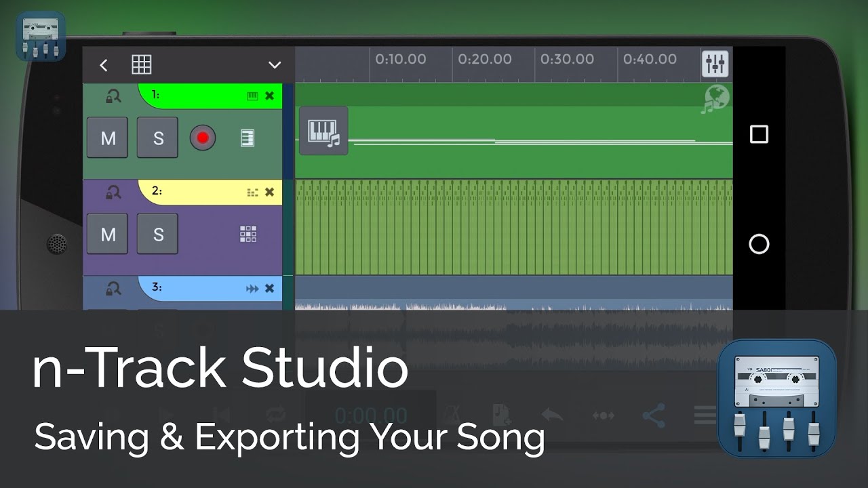Click the 0:10.00 timeline marker

click(401, 60)
